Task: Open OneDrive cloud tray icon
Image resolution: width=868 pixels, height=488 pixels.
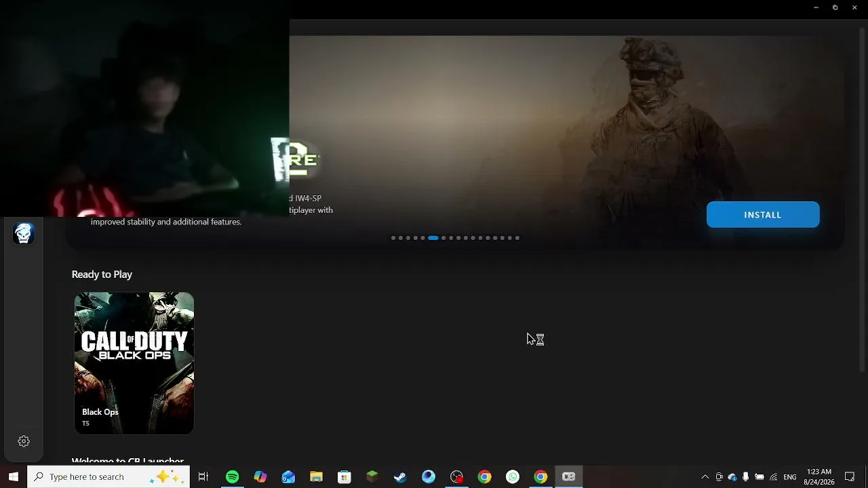Action: (x=732, y=476)
